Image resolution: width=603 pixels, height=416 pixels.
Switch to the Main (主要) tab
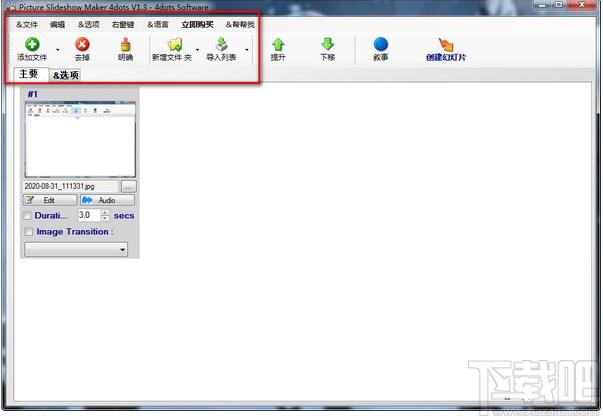pos(30,74)
